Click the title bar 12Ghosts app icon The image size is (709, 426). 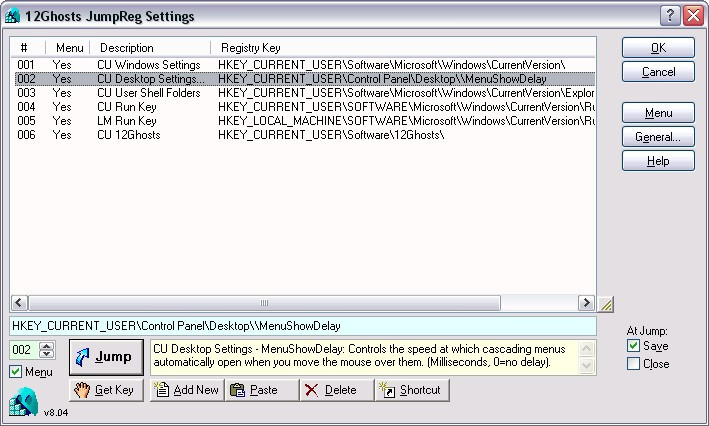[12, 16]
